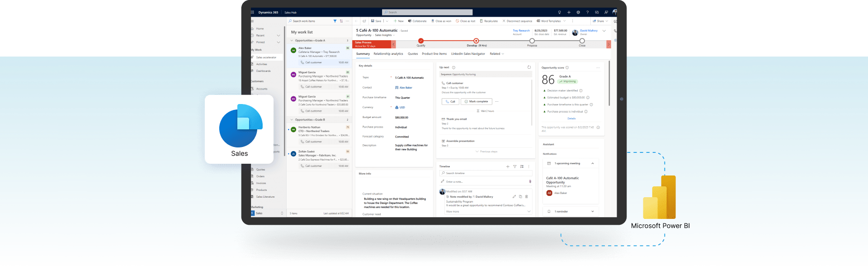Close the opportunity as lost
The height and width of the screenshot is (275, 868).
coord(466,21)
